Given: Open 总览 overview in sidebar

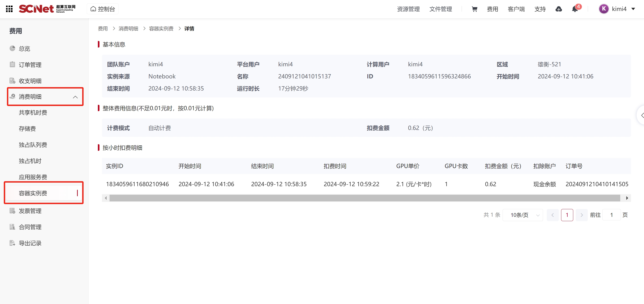Looking at the screenshot, I should pos(24,48).
